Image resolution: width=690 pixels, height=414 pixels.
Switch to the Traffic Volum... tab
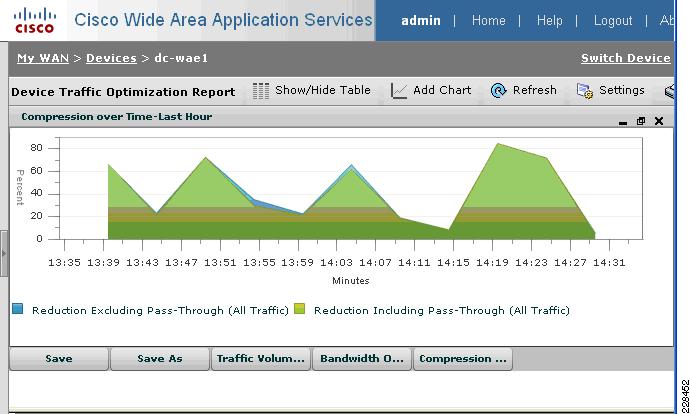261,359
